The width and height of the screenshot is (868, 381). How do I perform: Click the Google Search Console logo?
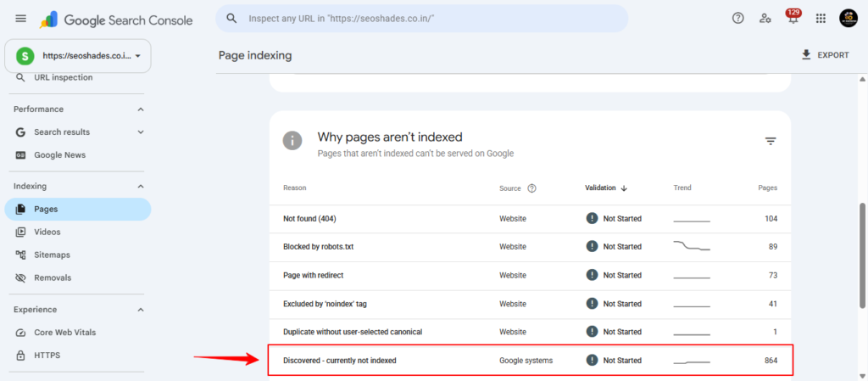tap(116, 20)
